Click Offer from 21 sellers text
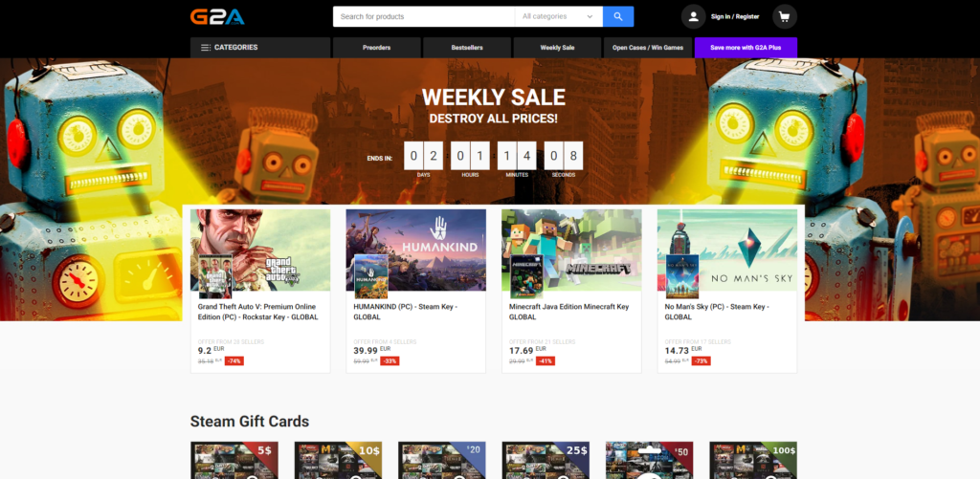This screenshot has height=479, width=980. click(x=542, y=341)
